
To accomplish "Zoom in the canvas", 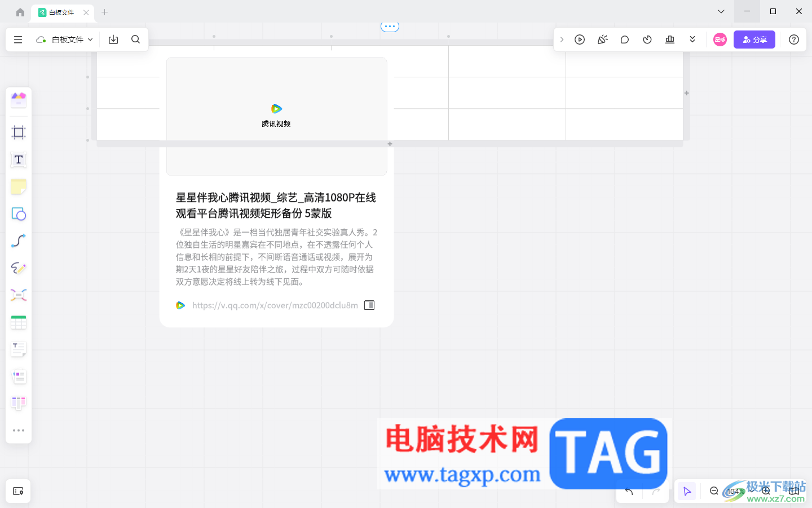I will point(766,491).
